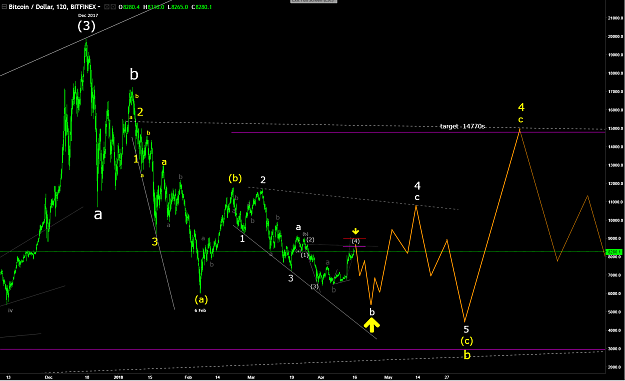Select the yellow (b) wave label
Screen dimensions: 625x381
coord(235,178)
